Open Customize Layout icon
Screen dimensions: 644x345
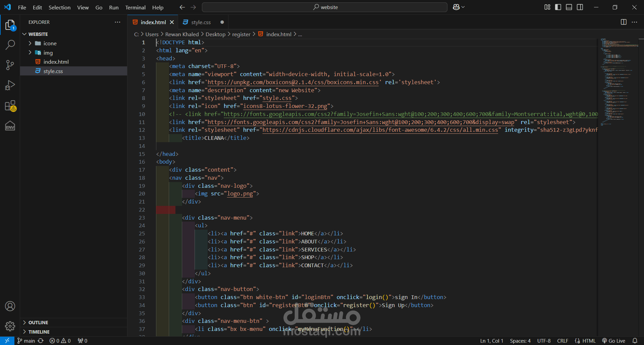click(547, 7)
